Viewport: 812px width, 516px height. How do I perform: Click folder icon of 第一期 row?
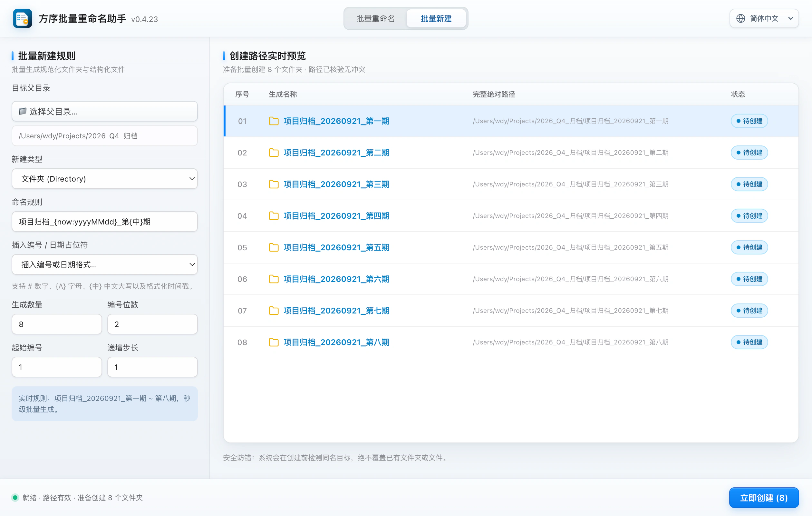click(x=274, y=121)
